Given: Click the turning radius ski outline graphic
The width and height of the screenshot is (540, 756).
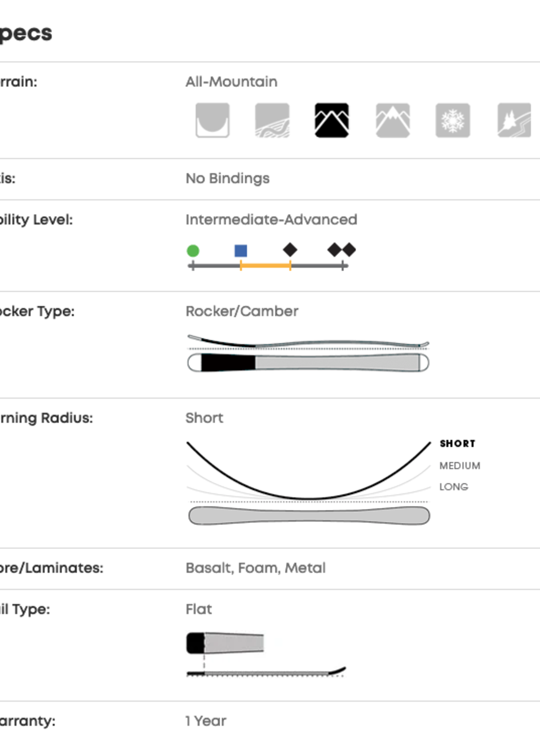Looking at the screenshot, I should [309, 516].
